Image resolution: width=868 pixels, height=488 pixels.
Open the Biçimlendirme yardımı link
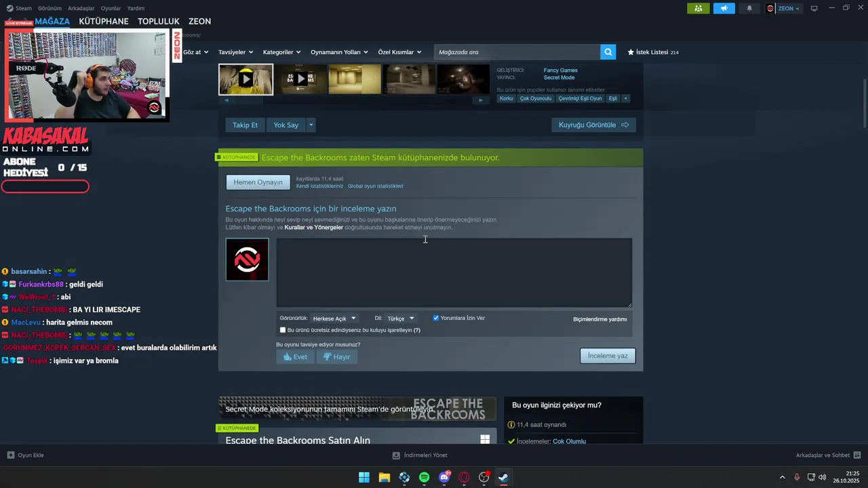(x=600, y=319)
